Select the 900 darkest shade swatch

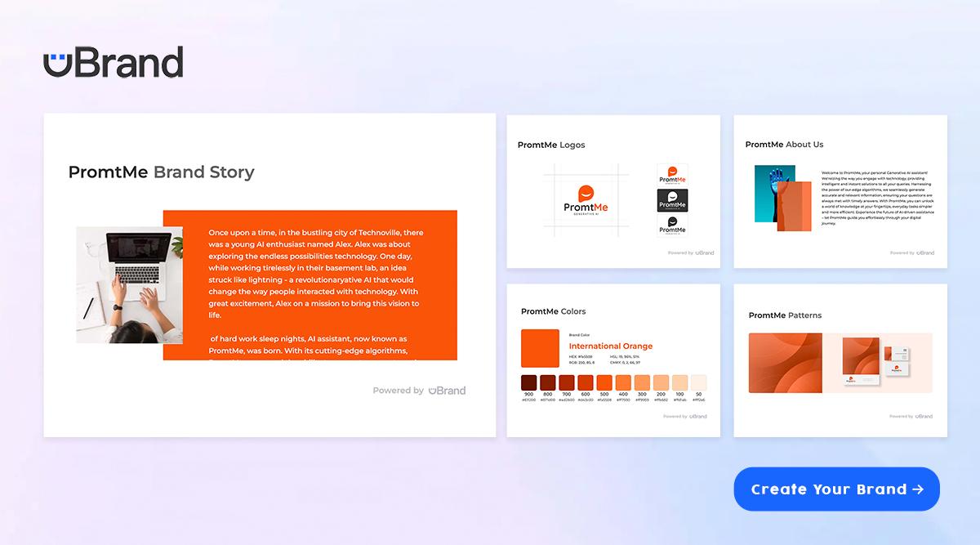pos(529,382)
